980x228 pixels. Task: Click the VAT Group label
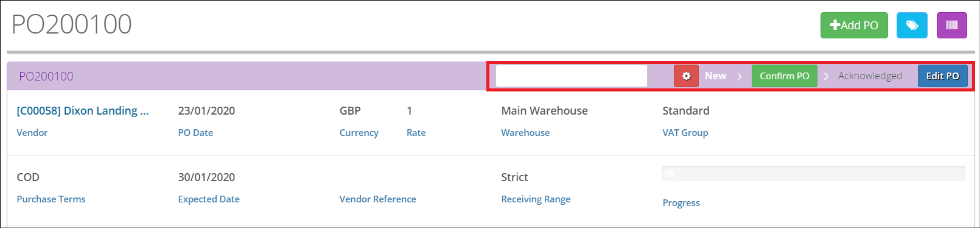click(x=685, y=132)
